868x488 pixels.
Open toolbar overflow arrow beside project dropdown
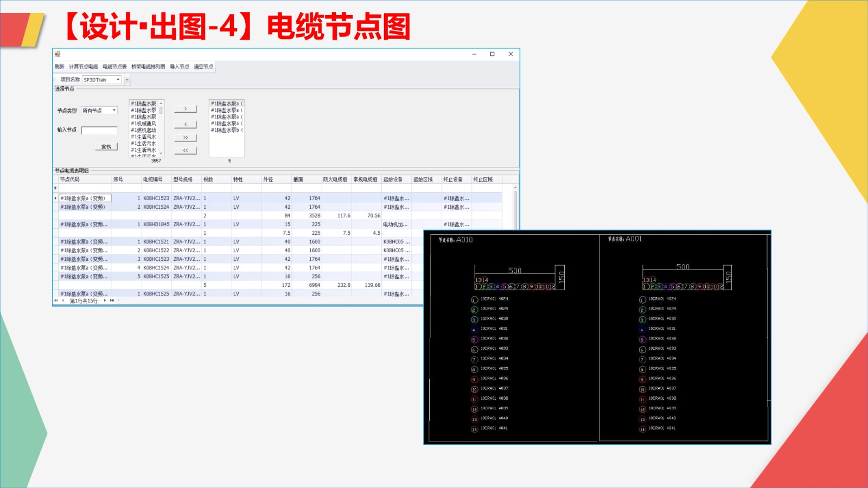tap(127, 80)
